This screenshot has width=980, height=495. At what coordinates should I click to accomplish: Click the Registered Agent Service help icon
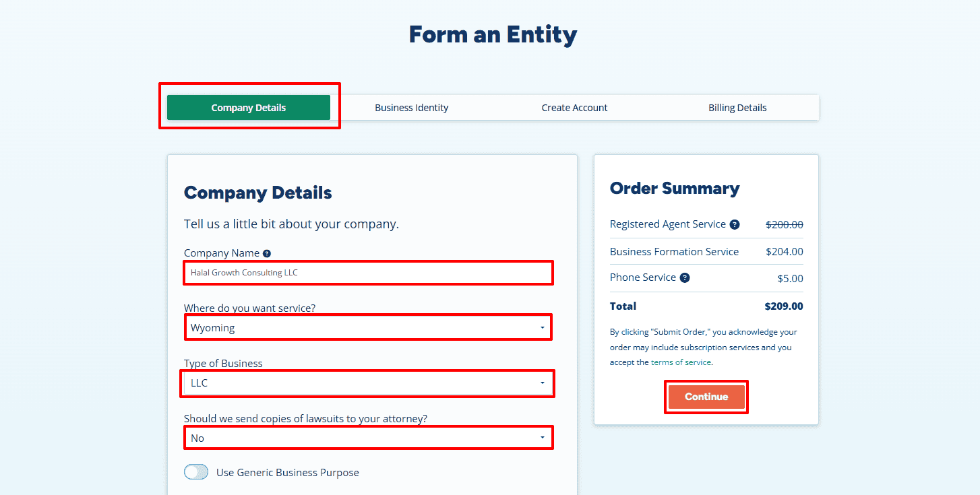coord(735,225)
